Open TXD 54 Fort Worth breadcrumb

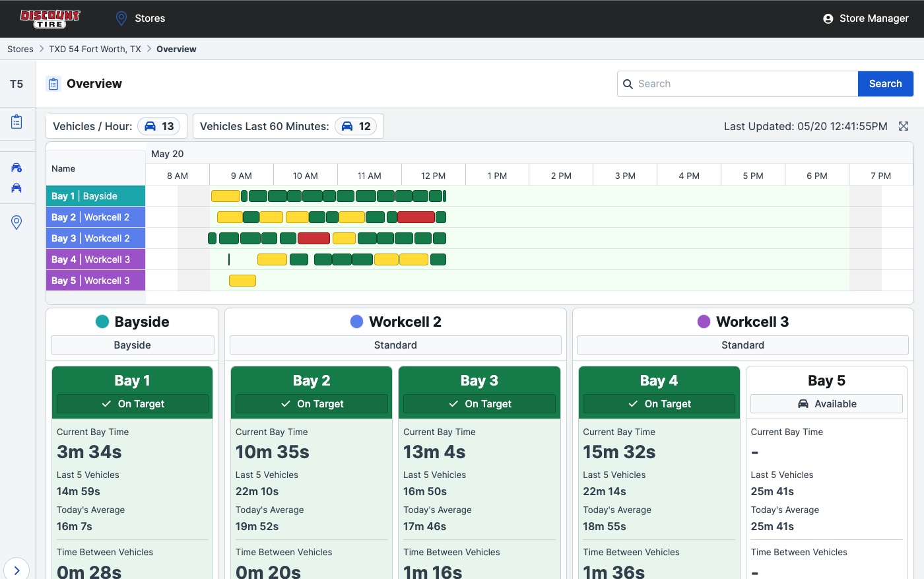[x=95, y=49]
